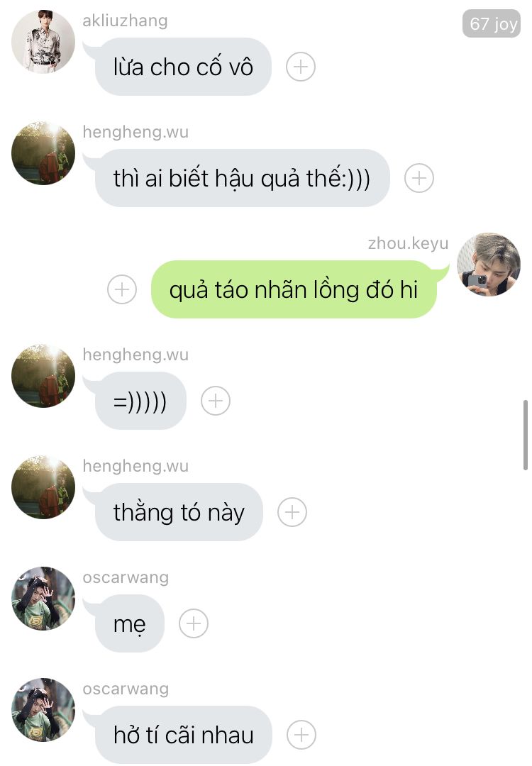
Task: Tap plus icon next to green zhou.keyu message
Action: tap(121, 289)
